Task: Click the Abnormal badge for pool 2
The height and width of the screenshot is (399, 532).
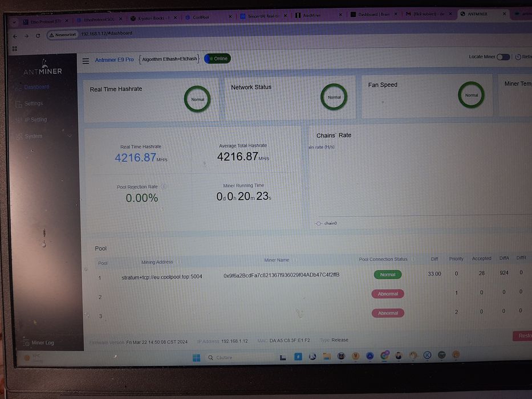Action: [388, 294]
